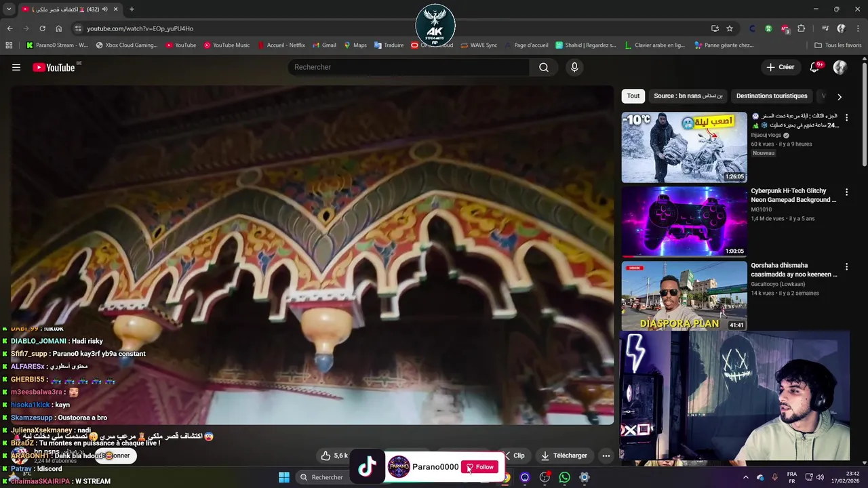Open the Parano0 Stream bookmark
The height and width of the screenshot is (488, 868).
[x=57, y=45]
